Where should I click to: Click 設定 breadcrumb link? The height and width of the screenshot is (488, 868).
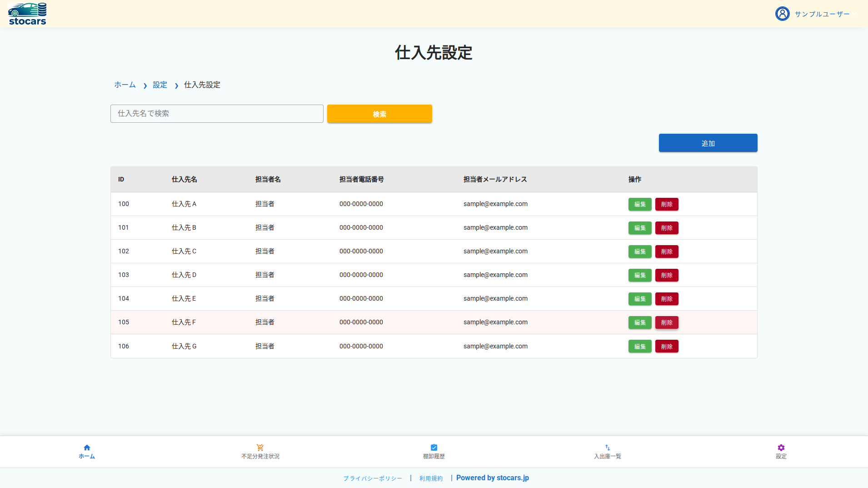point(160,85)
